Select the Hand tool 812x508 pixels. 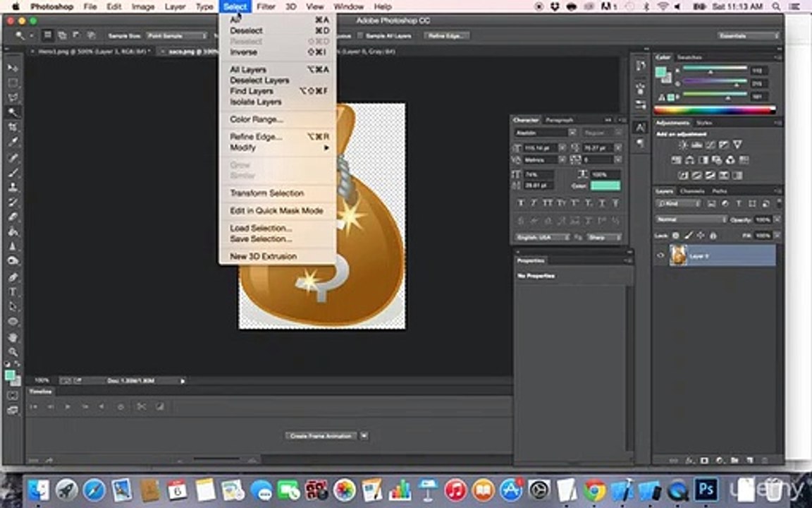[13, 337]
